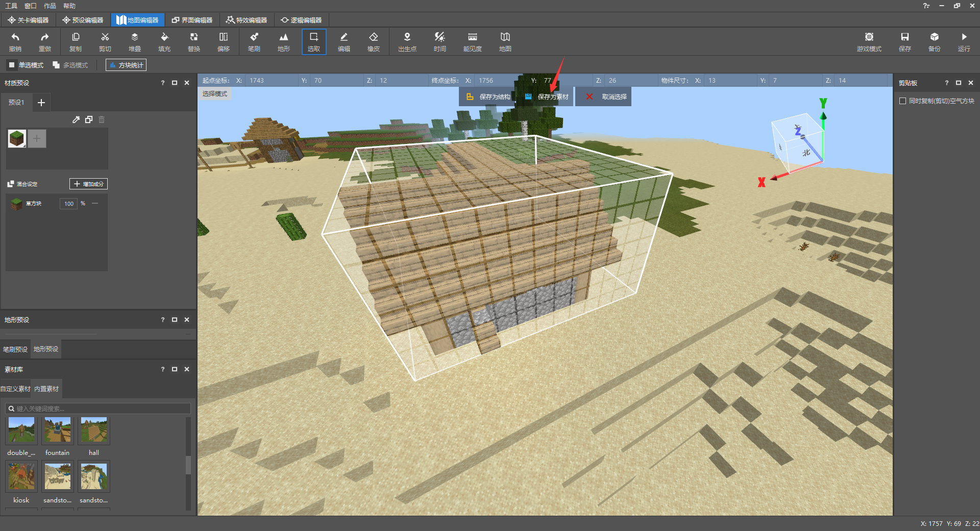This screenshot has width=980, height=531.
Task: Open the Map (地图) tool
Action: point(505,42)
